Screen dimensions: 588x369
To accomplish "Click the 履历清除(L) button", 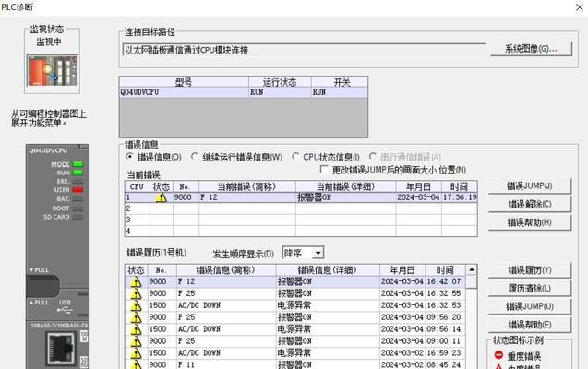I will click(x=530, y=289).
